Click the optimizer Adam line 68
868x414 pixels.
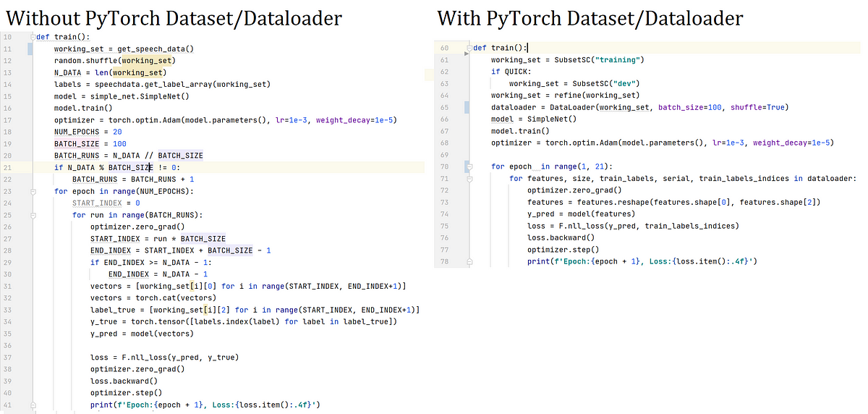click(663, 143)
